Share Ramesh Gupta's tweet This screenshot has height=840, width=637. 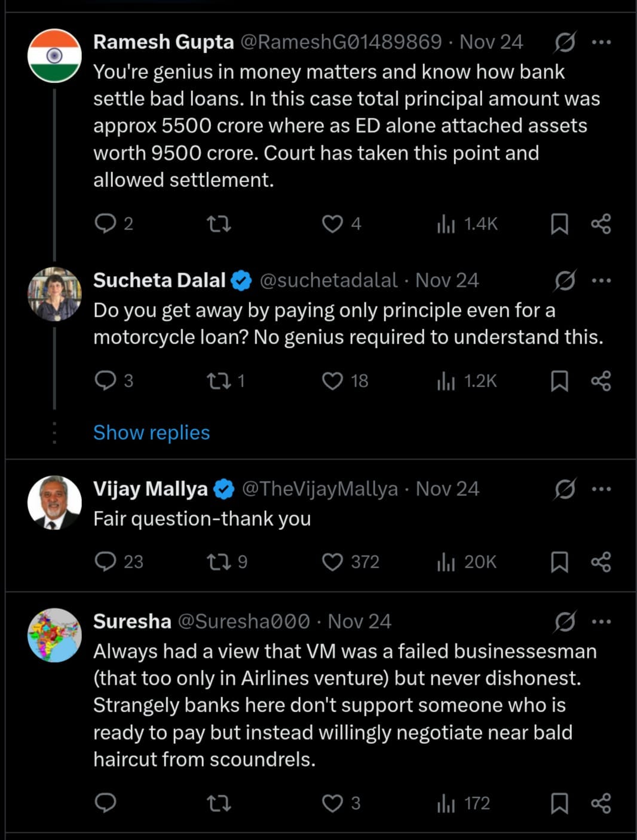click(601, 224)
